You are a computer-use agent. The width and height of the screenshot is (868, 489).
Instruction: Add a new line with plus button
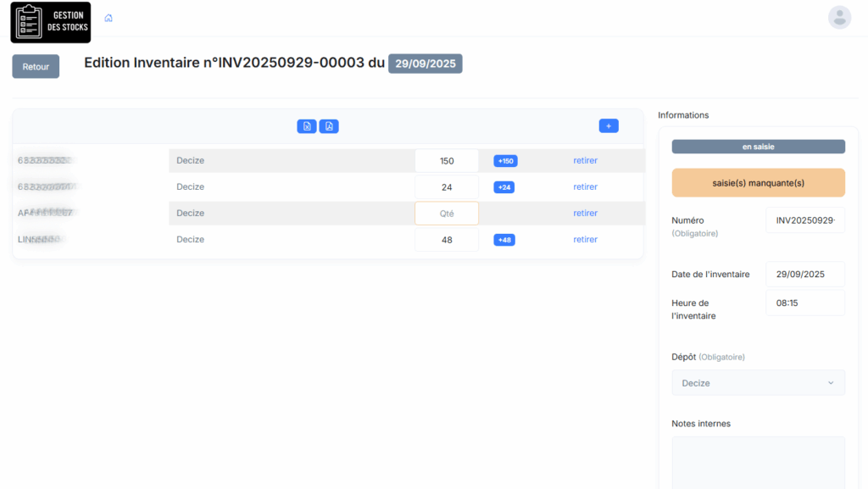click(x=608, y=125)
